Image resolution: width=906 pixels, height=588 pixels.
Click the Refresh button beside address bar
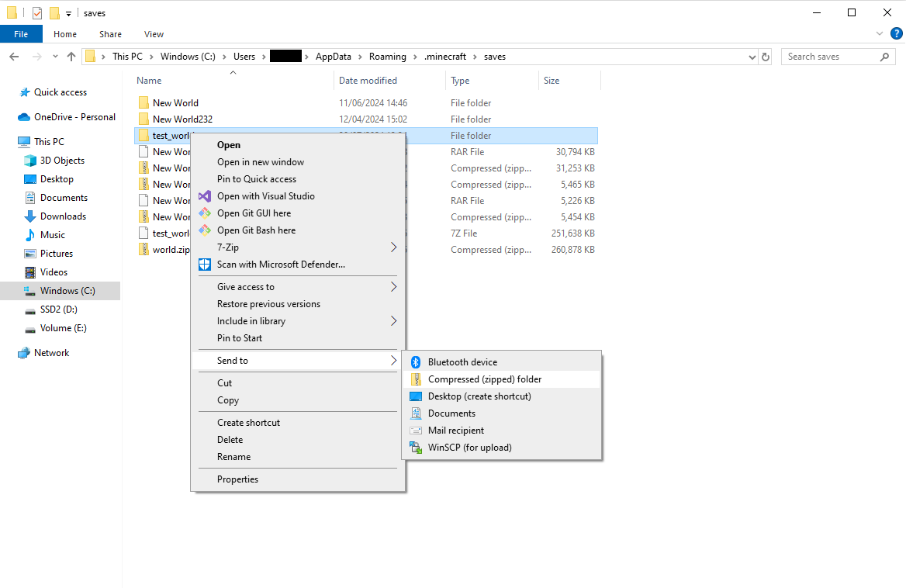tap(766, 57)
